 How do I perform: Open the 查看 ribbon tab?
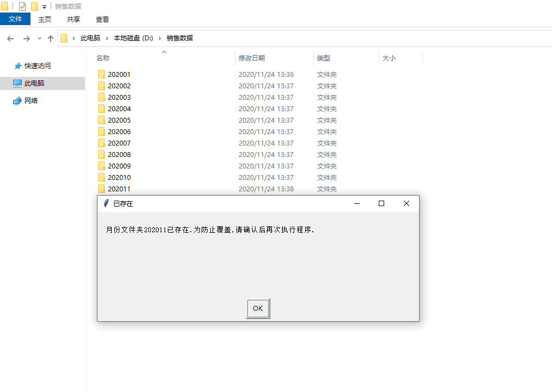pyautogui.click(x=103, y=19)
